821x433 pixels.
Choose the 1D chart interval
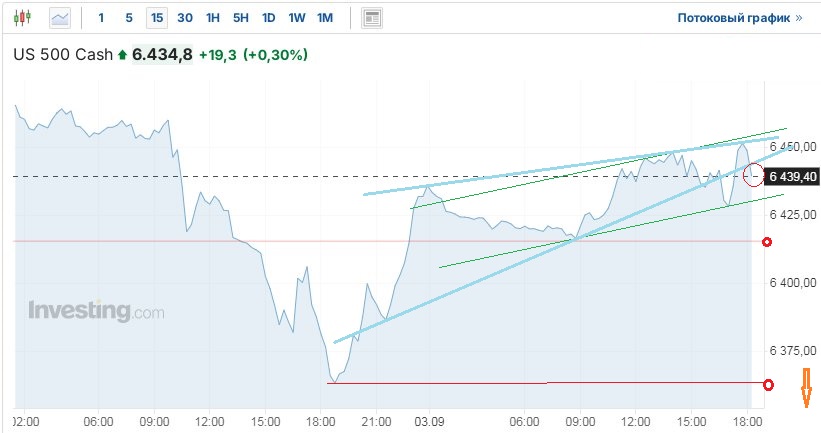[269, 18]
